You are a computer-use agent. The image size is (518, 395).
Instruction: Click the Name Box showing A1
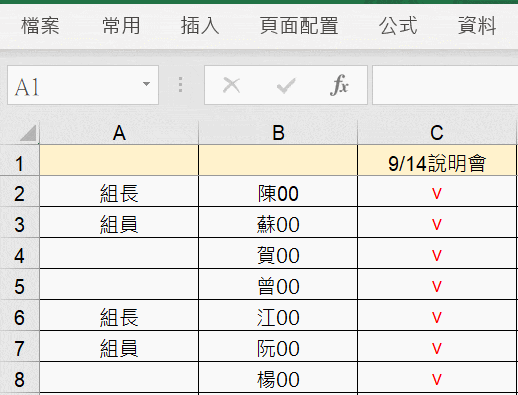point(83,85)
